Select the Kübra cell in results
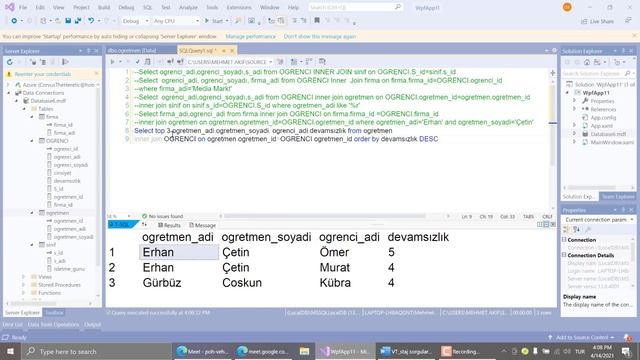The width and height of the screenshot is (640, 360). pos(335,283)
